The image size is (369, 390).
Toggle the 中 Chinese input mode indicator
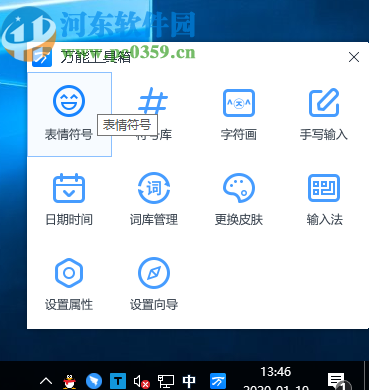[189, 381]
